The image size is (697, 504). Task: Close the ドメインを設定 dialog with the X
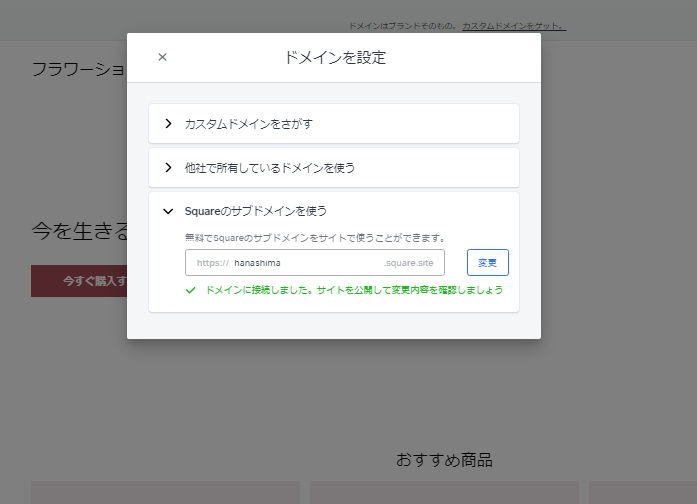162,57
